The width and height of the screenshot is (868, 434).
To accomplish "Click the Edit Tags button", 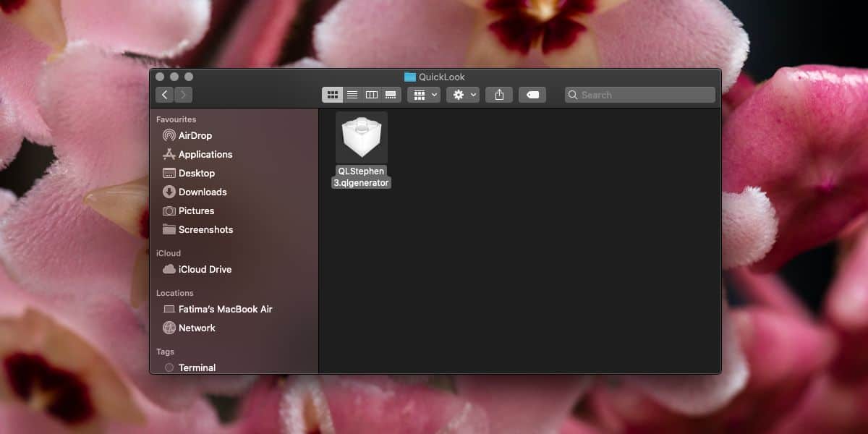I will coord(532,95).
